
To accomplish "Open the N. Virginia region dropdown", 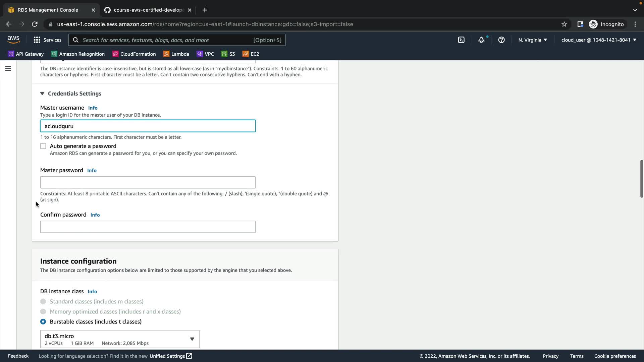I will tap(532, 40).
